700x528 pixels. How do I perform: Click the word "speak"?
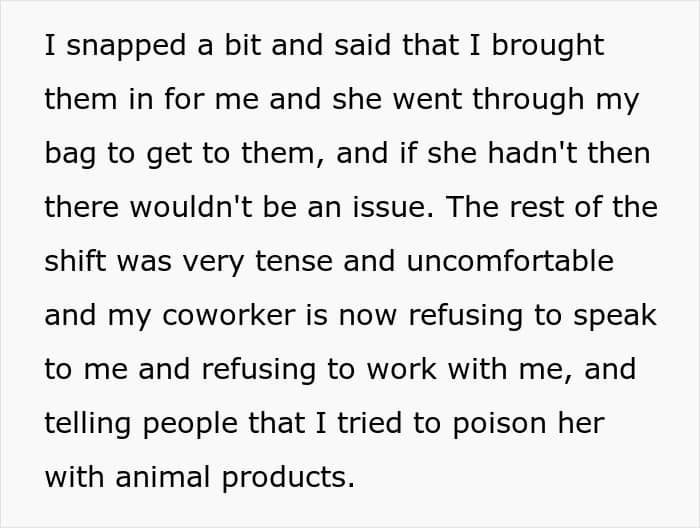pyautogui.click(x=615, y=316)
